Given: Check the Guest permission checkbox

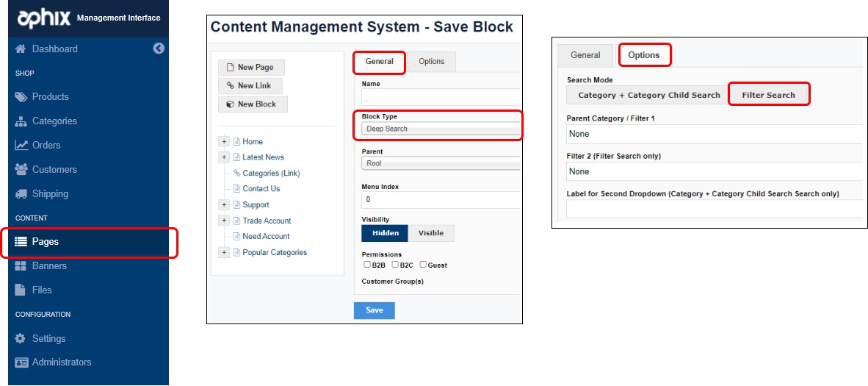Looking at the screenshot, I should (x=423, y=265).
